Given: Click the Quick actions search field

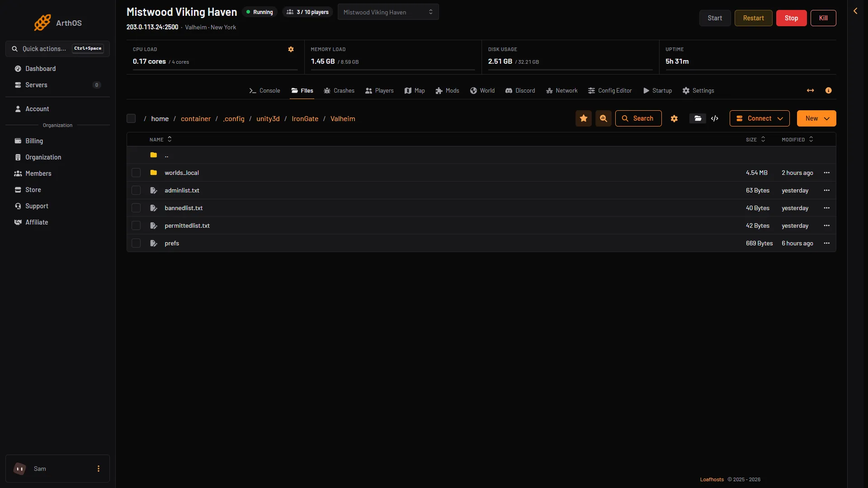Looking at the screenshot, I should point(57,49).
